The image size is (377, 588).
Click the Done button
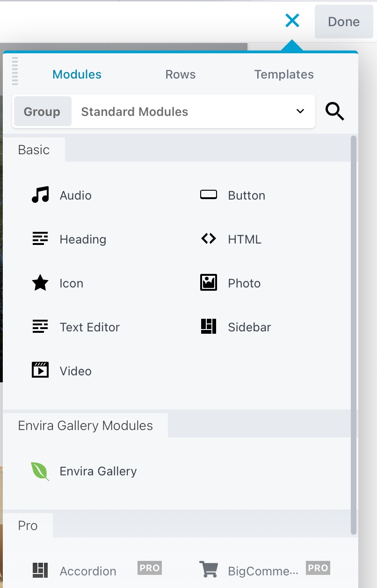point(344,22)
